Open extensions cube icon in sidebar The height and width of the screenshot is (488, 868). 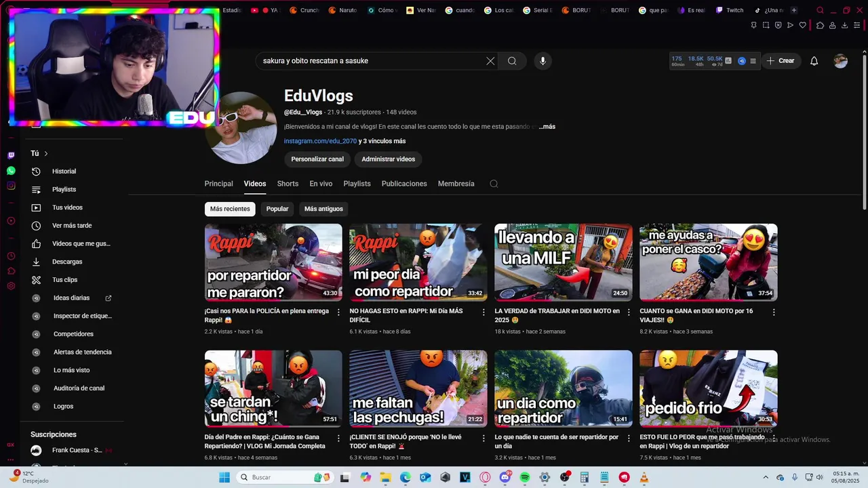click(11, 271)
